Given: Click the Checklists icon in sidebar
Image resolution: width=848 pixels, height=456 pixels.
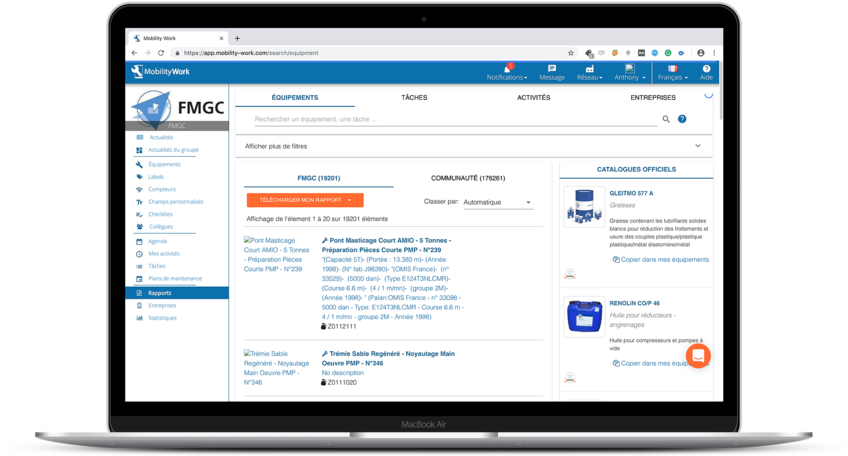Looking at the screenshot, I should point(139,214).
